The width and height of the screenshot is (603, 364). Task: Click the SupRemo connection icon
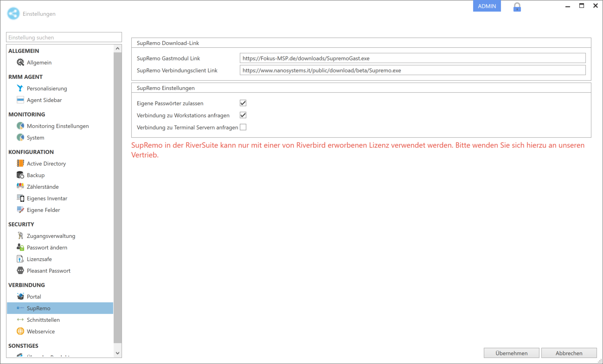click(20, 308)
